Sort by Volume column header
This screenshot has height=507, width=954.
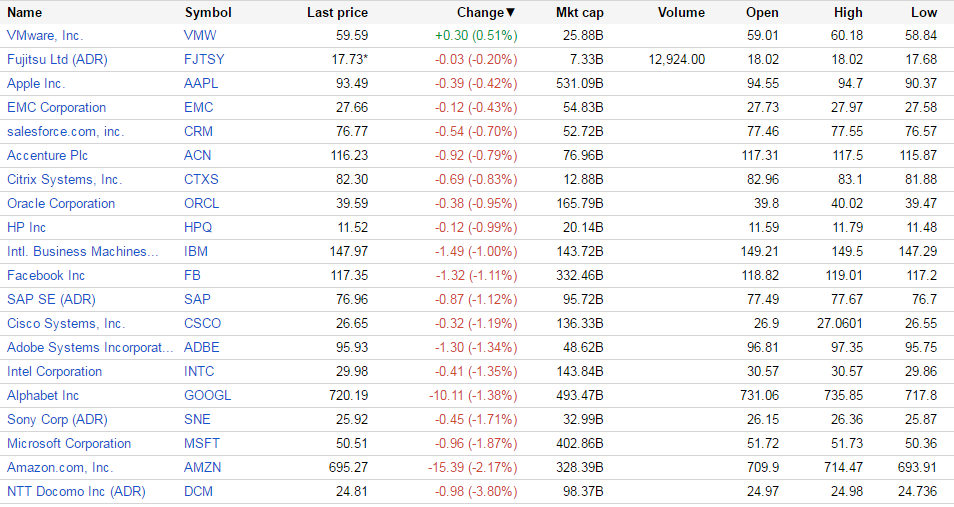(x=681, y=13)
